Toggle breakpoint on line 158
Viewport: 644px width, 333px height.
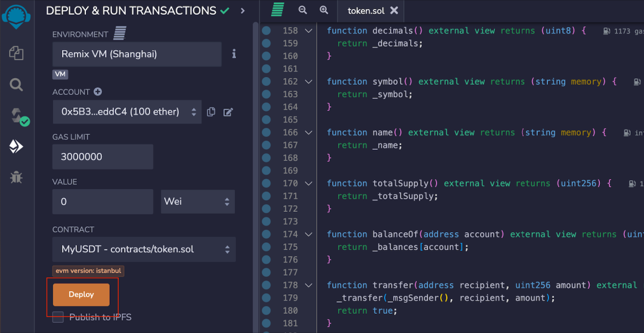click(266, 30)
